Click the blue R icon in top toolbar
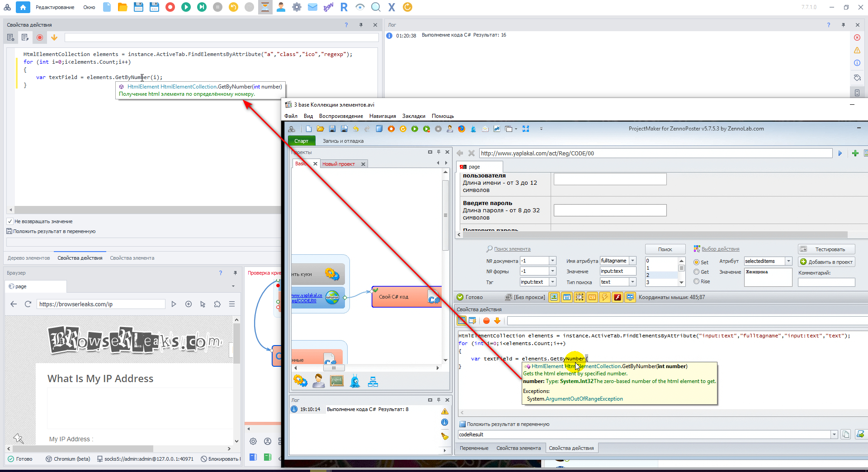Viewport: 868px width, 472px height. [x=344, y=7]
